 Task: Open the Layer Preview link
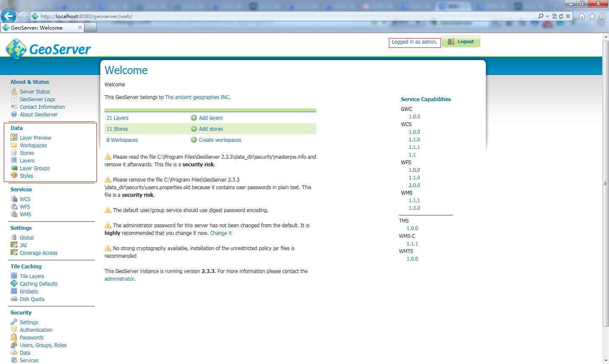pyautogui.click(x=36, y=138)
